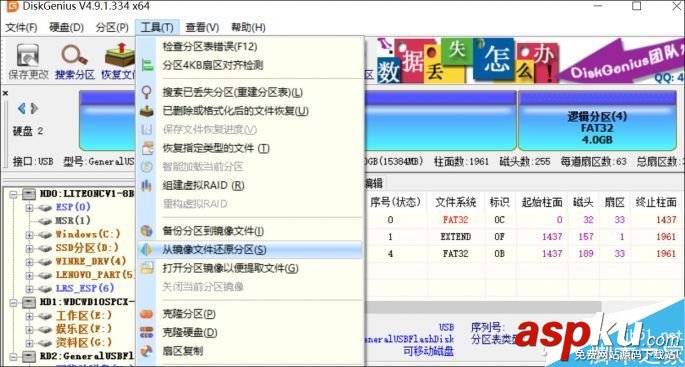Image resolution: width=685 pixels, height=367 pixels.
Task: Expand the 娱乐区(F:) node
Action: tap(29, 329)
